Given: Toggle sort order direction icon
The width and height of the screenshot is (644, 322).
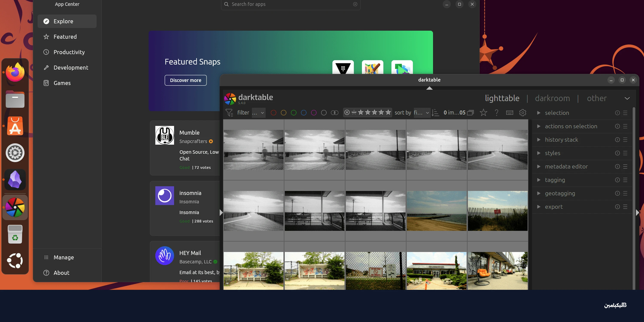Looking at the screenshot, I should coord(435,113).
